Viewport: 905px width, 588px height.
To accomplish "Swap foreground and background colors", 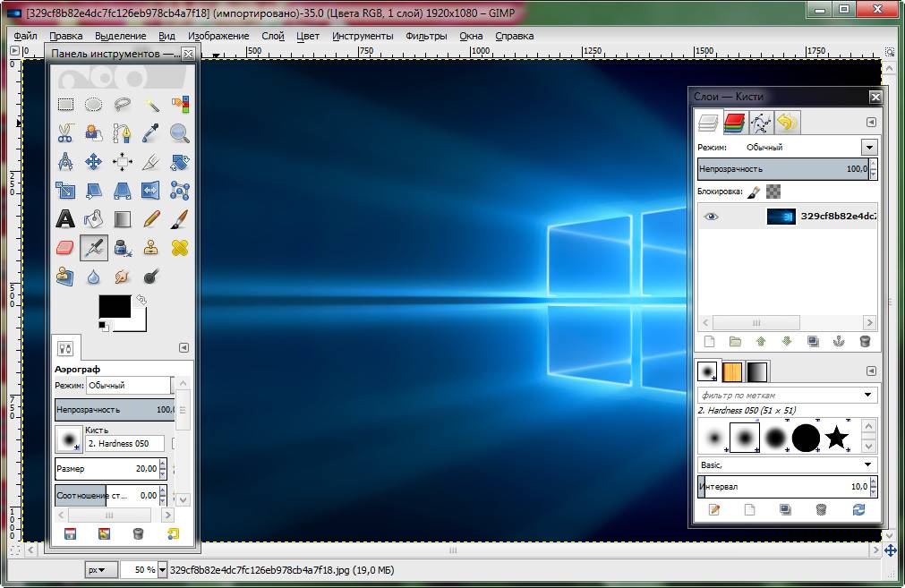I will 141,300.
